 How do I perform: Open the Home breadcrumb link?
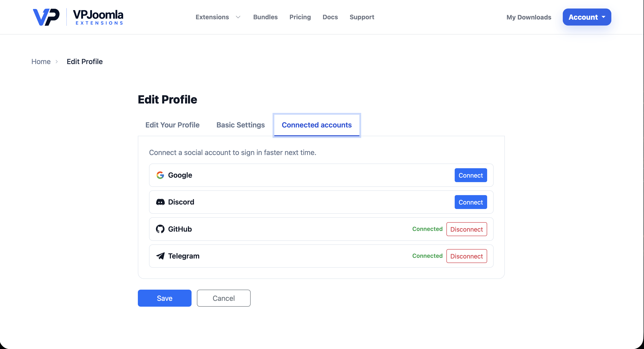[x=41, y=62]
